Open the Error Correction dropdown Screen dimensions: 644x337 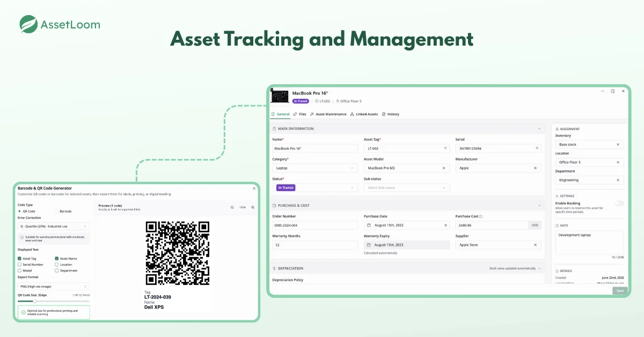pyautogui.click(x=54, y=226)
